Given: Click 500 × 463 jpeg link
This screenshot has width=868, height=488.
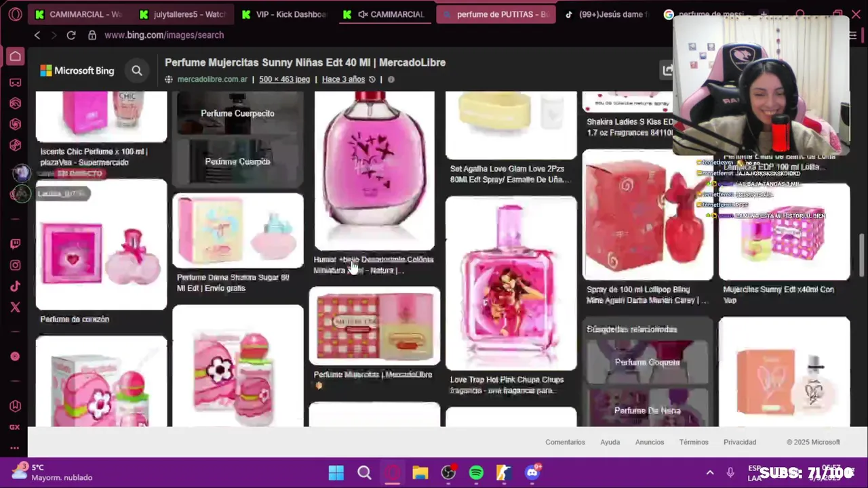Looking at the screenshot, I should (284, 79).
